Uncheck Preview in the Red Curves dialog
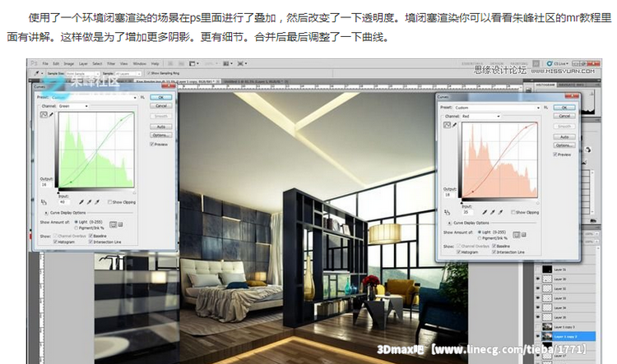 click(x=556, y=154)
